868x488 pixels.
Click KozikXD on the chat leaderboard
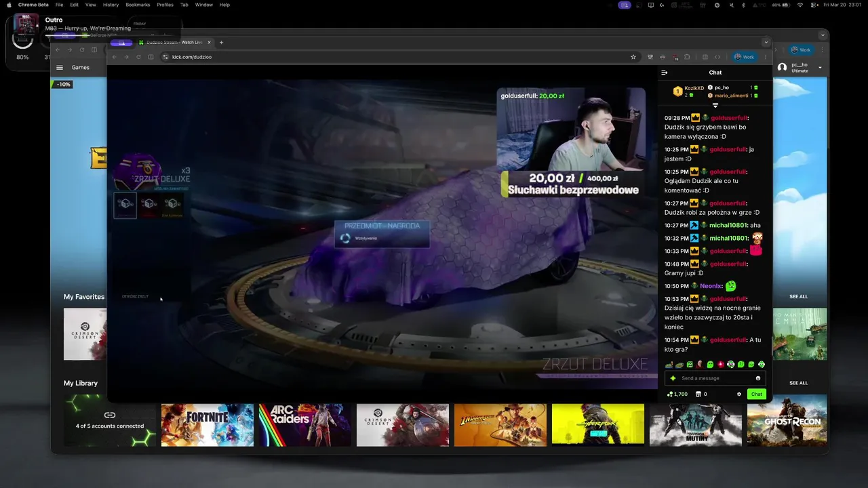[694, 88]
